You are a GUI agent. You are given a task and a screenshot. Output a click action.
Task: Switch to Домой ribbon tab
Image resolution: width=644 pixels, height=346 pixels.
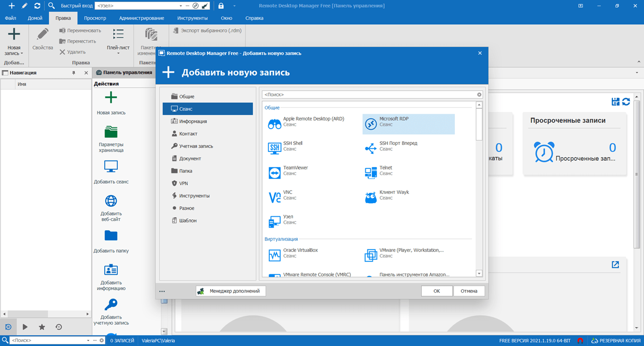[35, 18]
